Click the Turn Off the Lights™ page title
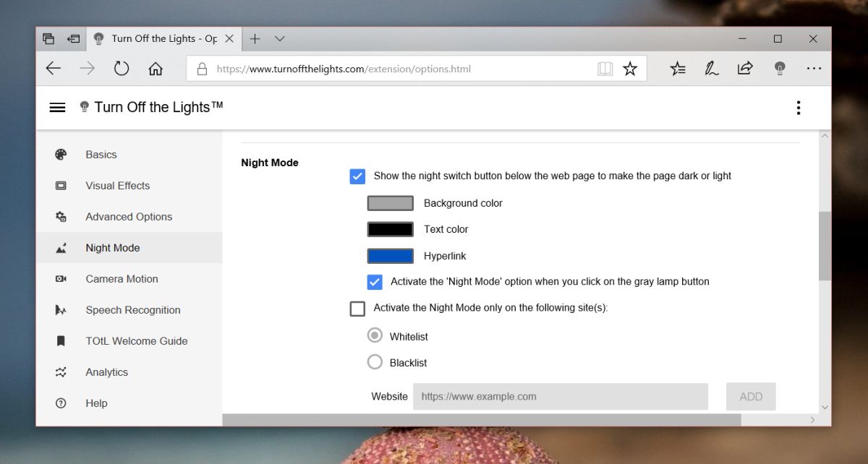The image size is (868, 464). pos(158,107)
